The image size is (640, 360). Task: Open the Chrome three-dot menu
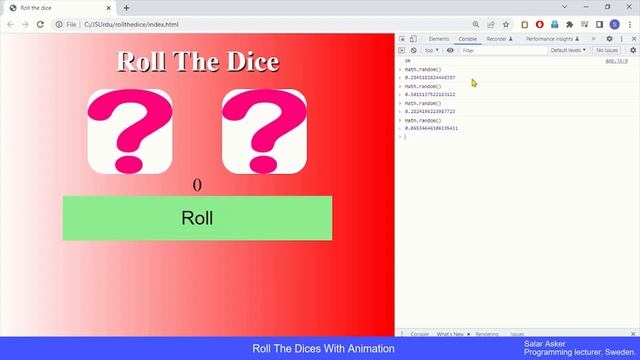point(630,24)
